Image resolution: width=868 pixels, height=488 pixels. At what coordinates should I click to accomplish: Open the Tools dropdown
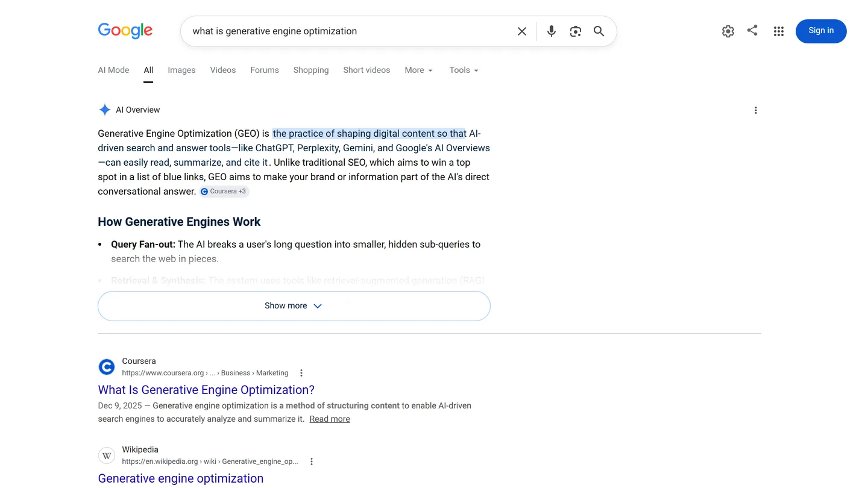click(464, 70)
